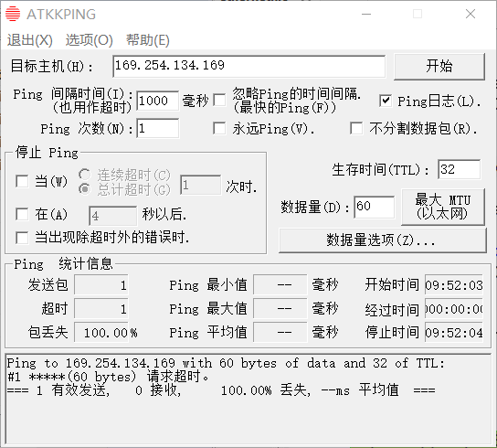Click the ATKKPING red app icon
This screenshot has height=448, width=497.
[13, 14]
